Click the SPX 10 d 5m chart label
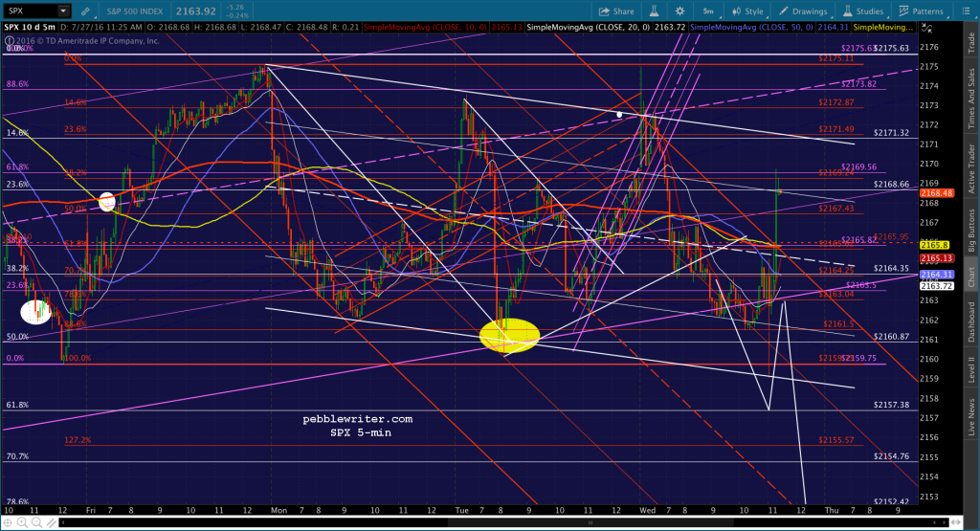 (x=30, y=28)
